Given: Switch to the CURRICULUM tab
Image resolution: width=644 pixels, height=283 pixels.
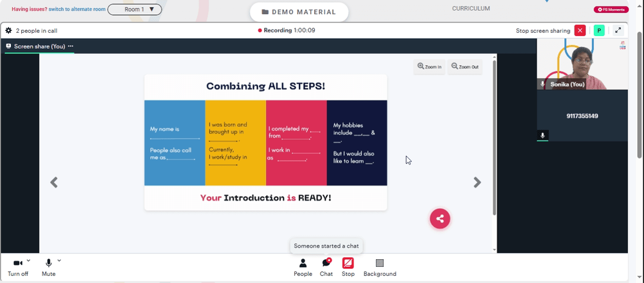Looking at the screenshot, I should [x=471, y=8].
